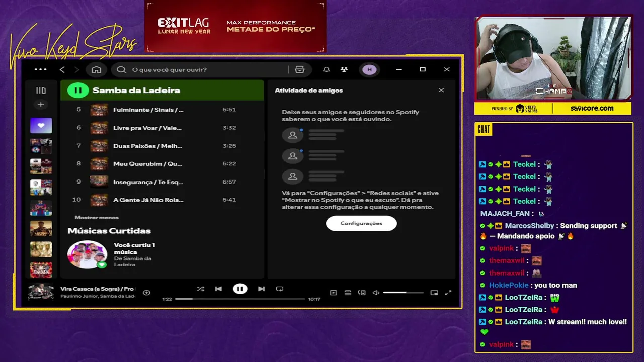Viewport: 644px width, 362px height.
Task: Open song title 'Vira Casaca (a Sogra)'
Action: (x=91, y=289)
